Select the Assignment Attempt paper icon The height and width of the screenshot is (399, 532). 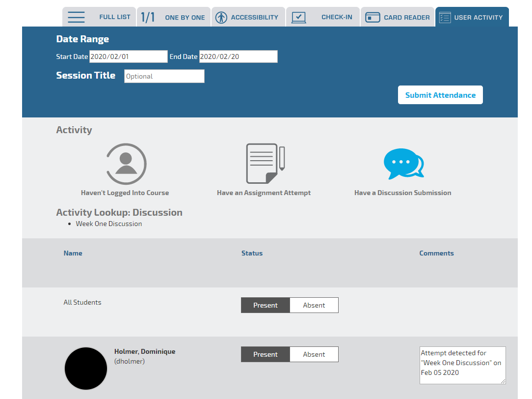[265, 164]
